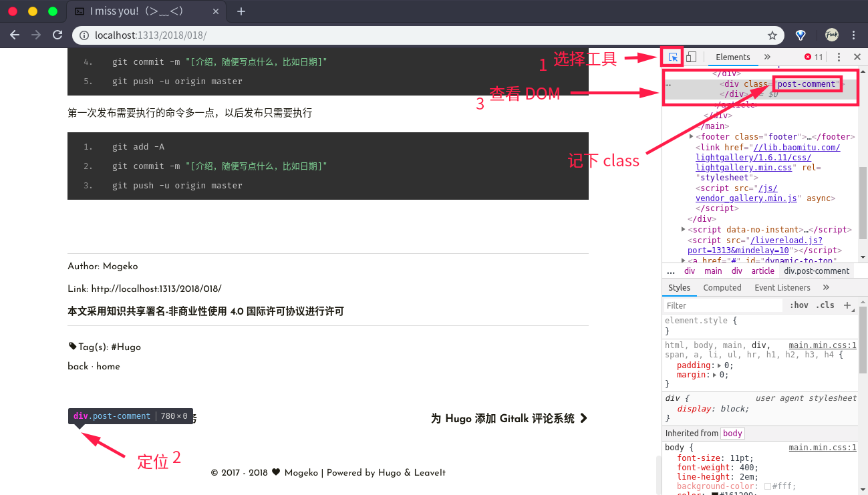
Task: Expand the script data-no-instant node
Action: pos(684,229)
